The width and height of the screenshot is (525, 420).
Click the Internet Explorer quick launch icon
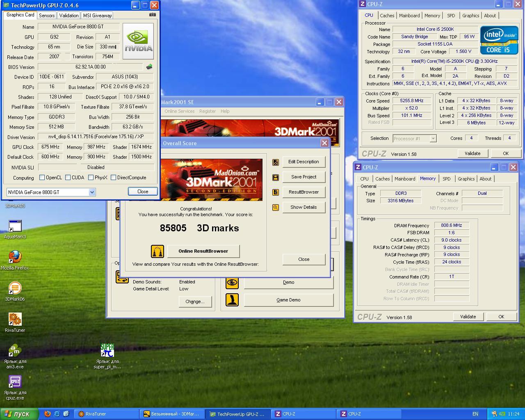click(x=57, y=414)
